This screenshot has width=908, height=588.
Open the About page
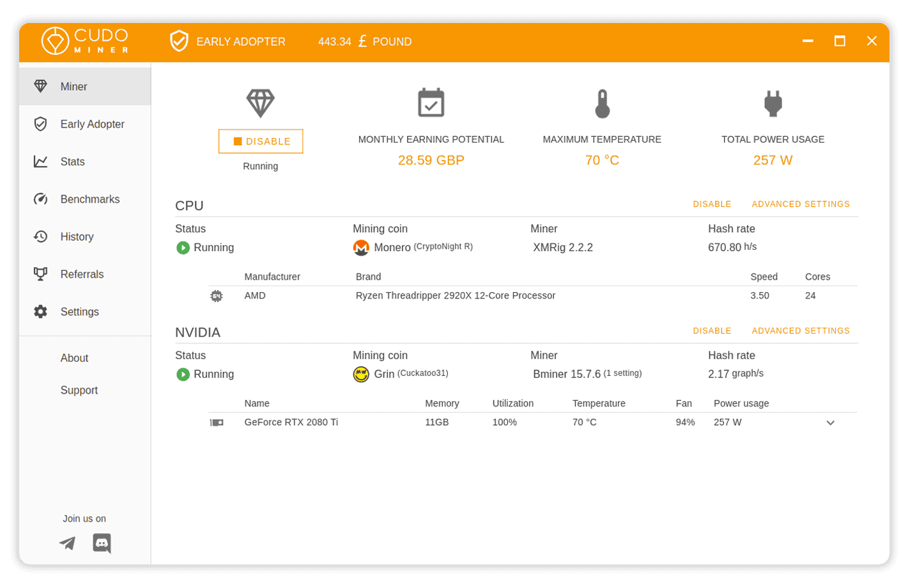pos(74,358)
